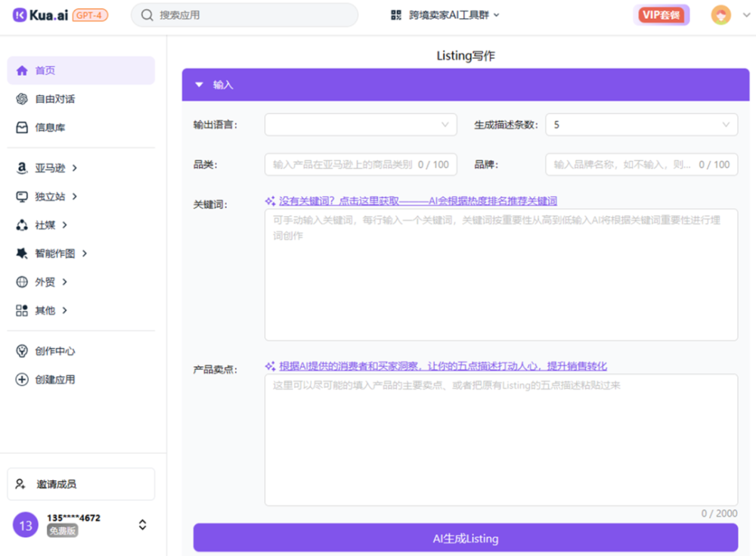This screenshot has width=756, height=556.
Task: Click the 邀请成员 button
Action: pyautogui.click(x=81, y=484)
